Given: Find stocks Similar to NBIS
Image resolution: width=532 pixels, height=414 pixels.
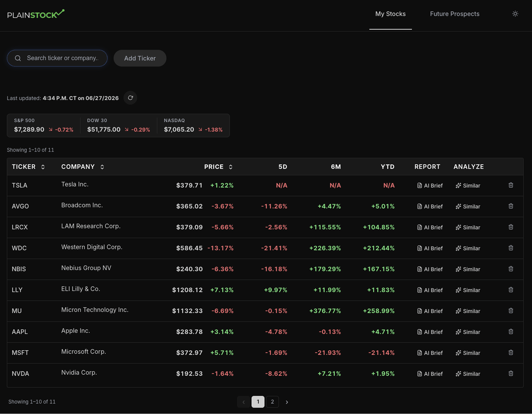Looking at the screenshot, I should pos(468,270).
